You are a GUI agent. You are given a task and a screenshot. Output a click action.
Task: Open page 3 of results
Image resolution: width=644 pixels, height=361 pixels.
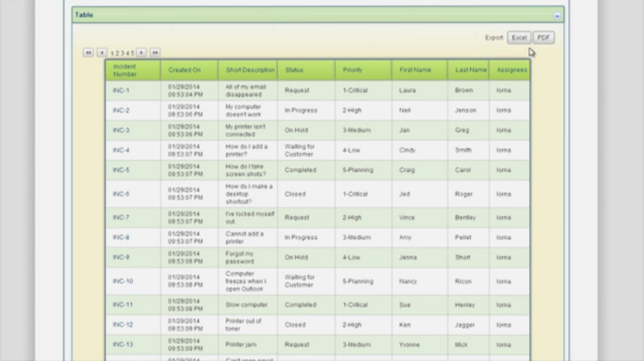coord(122,53)
